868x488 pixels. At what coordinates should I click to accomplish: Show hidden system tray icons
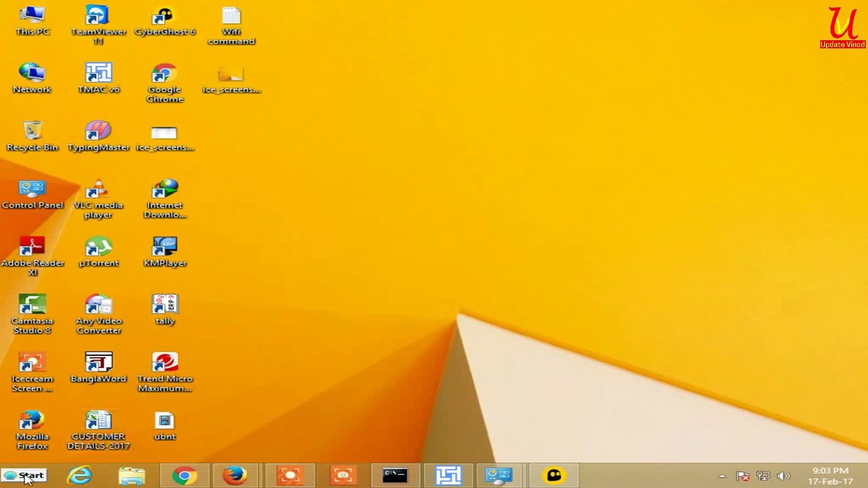(x=722, y=476)
